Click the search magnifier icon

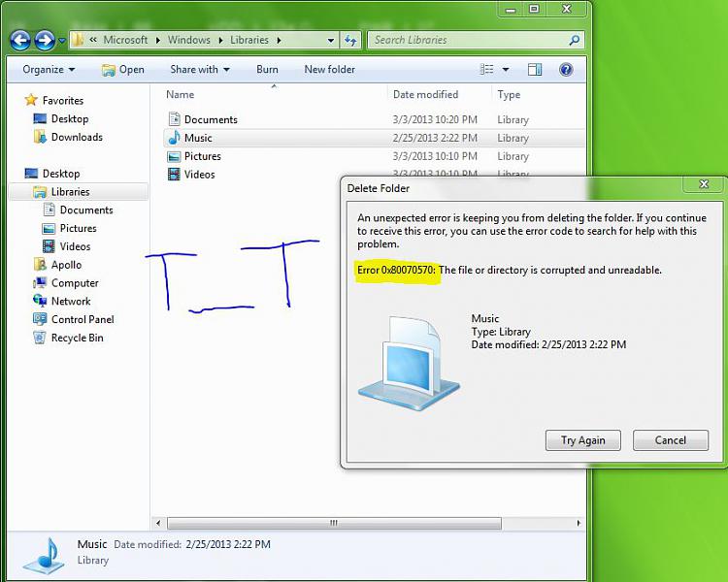click(575, 41)
